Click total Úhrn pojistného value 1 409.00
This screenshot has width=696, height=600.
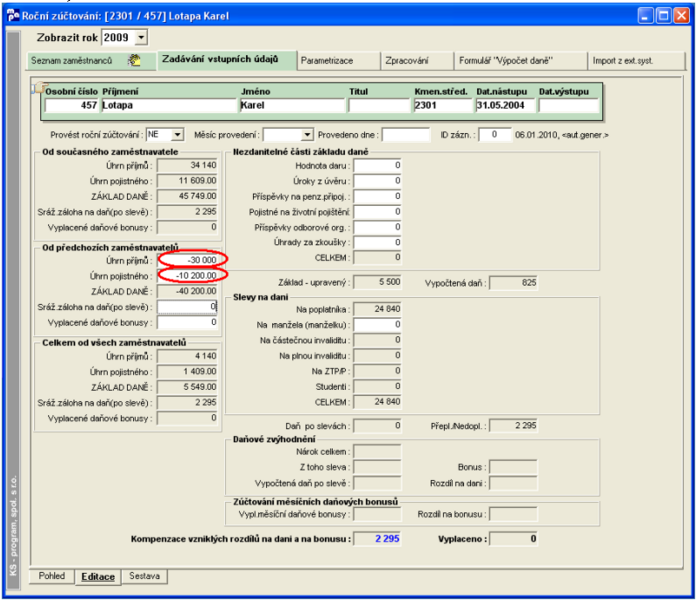pyautogui.click(x=188, y=371)
